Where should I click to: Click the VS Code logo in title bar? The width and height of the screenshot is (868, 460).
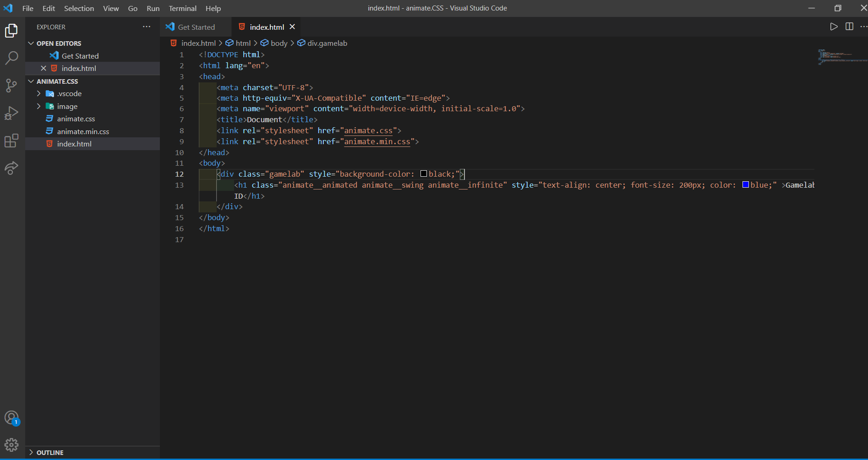(8, 8)
